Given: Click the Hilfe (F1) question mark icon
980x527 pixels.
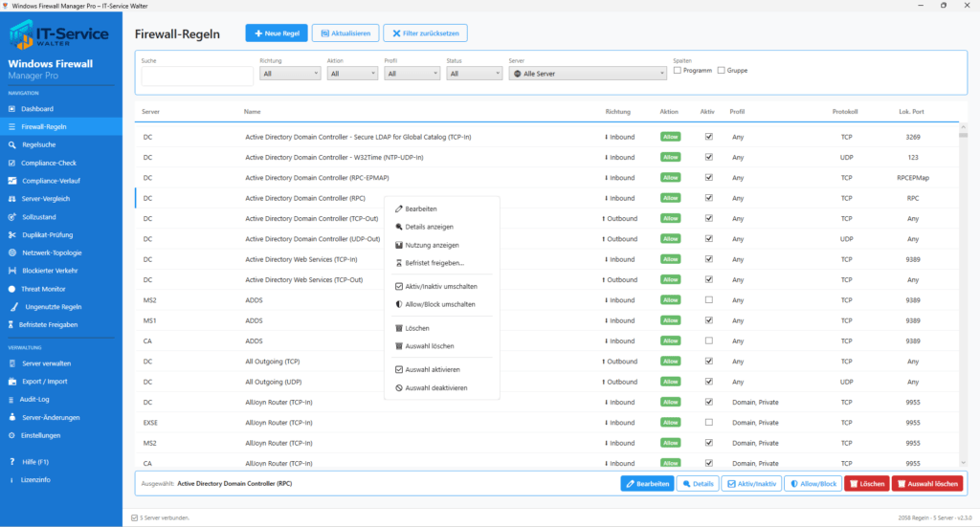Looking at the screenshot, I should click(11, 462).
